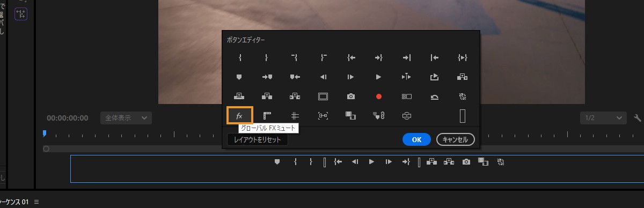Image resolution: width=644 pixels, height=208 pixels.
Task: Click Go to In in transport bar below
Action: pos(338,161)
